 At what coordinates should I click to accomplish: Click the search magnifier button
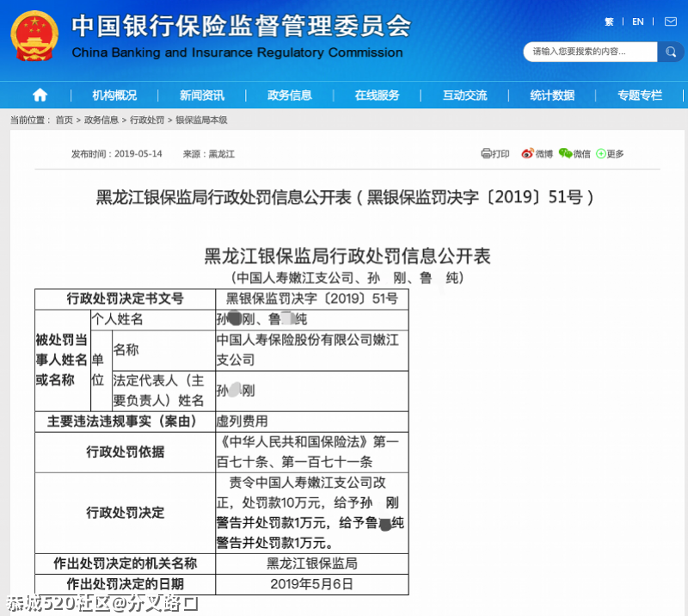671,52
